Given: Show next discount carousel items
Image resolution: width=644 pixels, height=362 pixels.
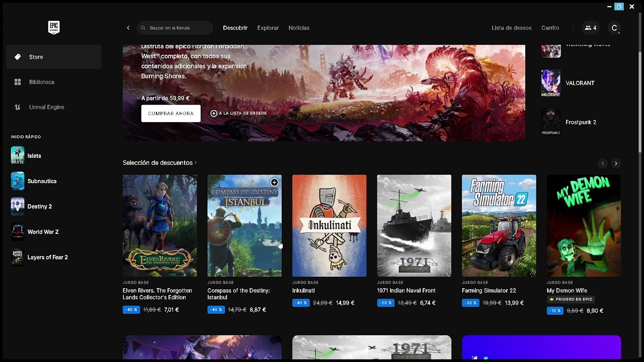Looking at the screenshot, I should point(616,163).
